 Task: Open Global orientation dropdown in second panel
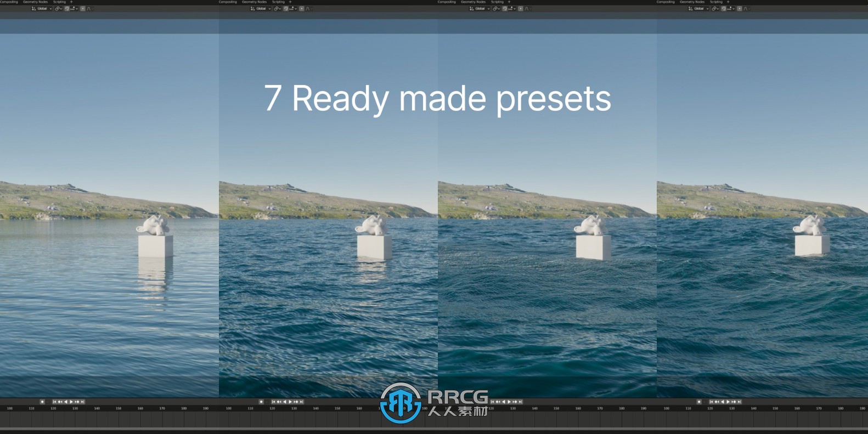tap(261, 8)
